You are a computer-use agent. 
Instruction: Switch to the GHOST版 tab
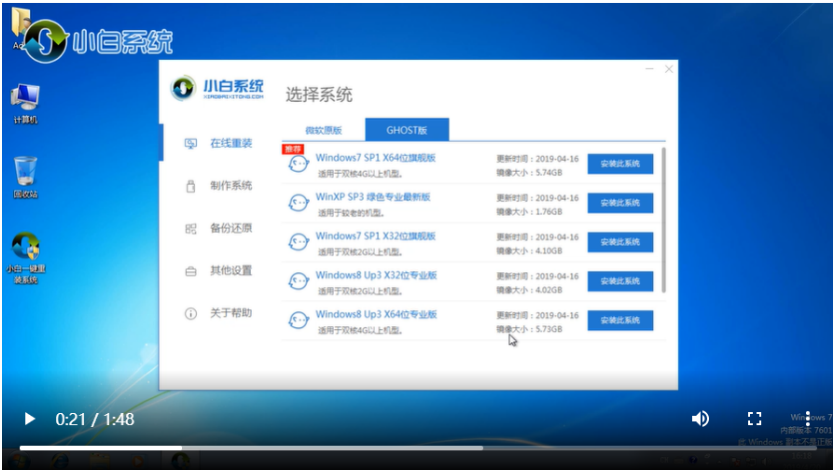point(406,130)
